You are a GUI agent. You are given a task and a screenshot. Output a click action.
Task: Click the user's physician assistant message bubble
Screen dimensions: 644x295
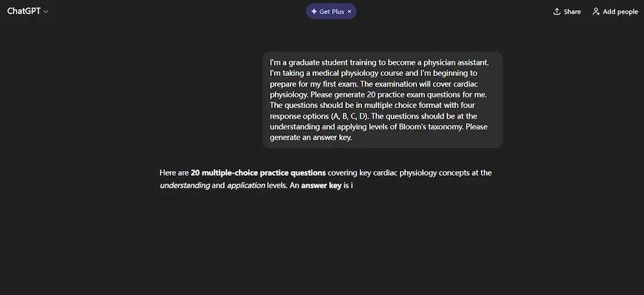tap(382, 100)
